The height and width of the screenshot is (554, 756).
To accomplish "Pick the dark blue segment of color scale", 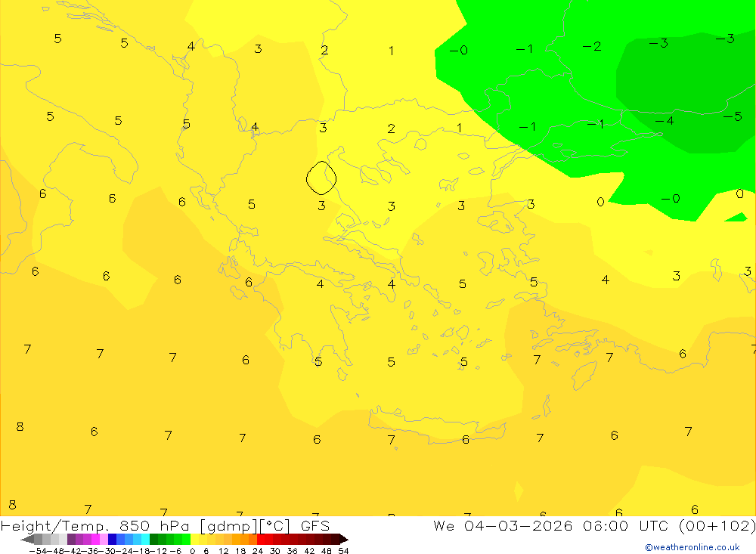I will click(x=112, y=539).
